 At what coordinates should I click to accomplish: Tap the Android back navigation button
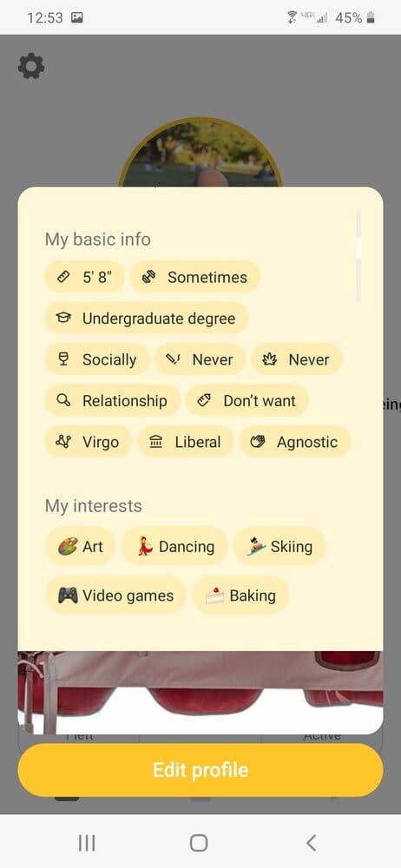311,843
